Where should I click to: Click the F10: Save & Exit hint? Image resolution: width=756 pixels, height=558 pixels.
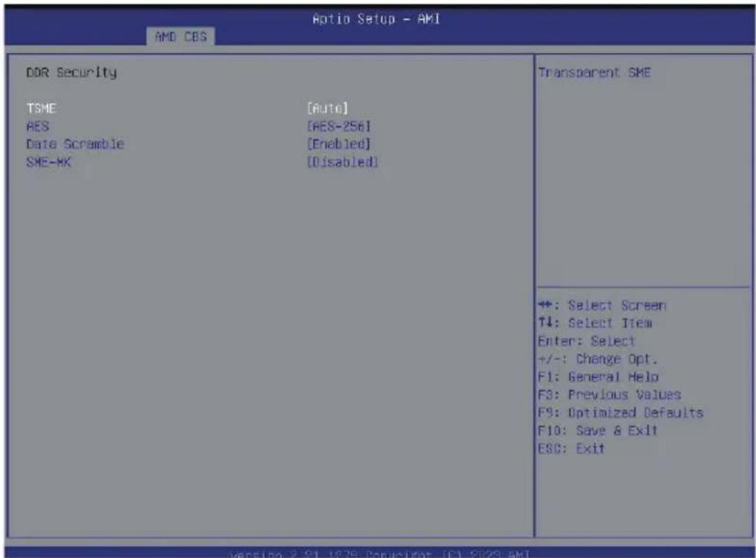point(598,430)
